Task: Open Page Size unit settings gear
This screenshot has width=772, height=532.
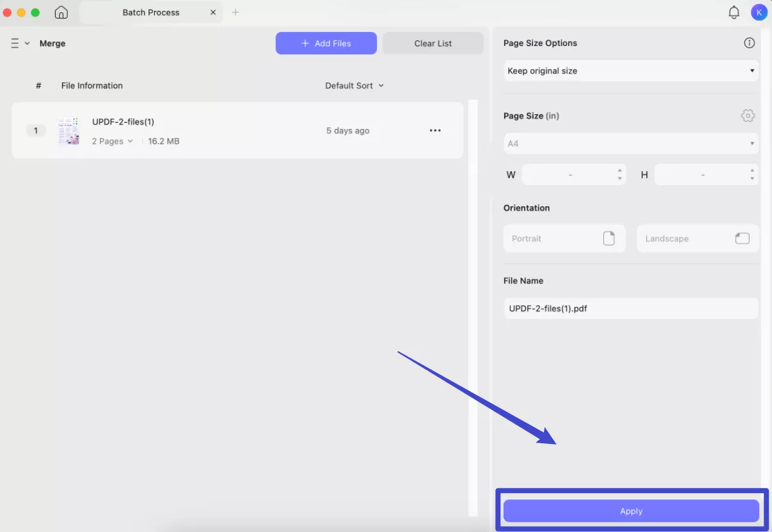Action: pos(748,116)
